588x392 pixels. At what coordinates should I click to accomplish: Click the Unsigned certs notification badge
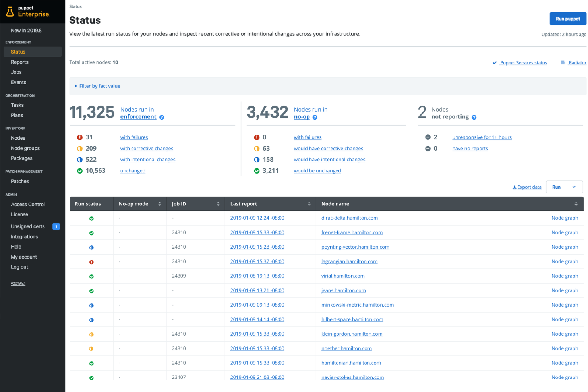[x=56, y=226]
